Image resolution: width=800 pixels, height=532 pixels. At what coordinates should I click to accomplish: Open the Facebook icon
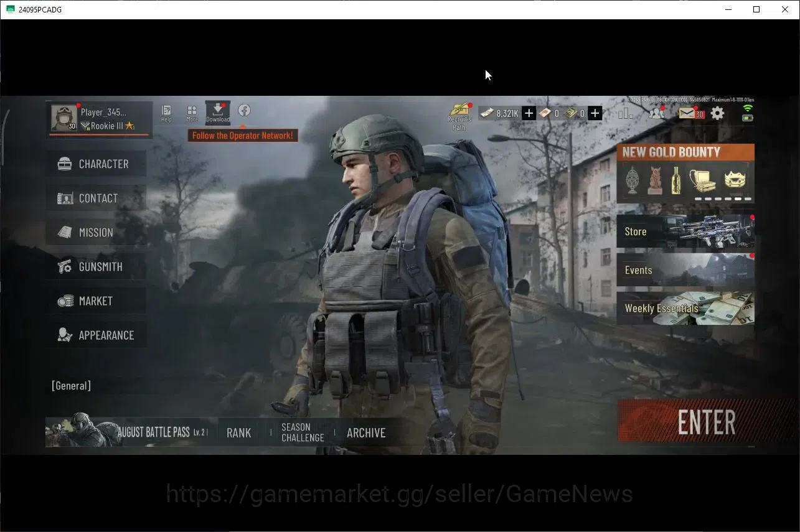tap(244, 111)
